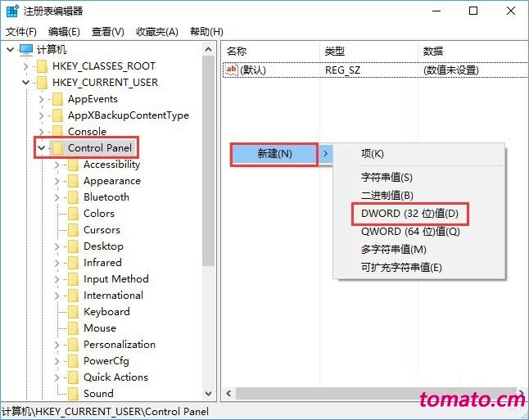Collapse the HKEY_CURRENT_USER key
529x420 pixels.
click(25, 83)
